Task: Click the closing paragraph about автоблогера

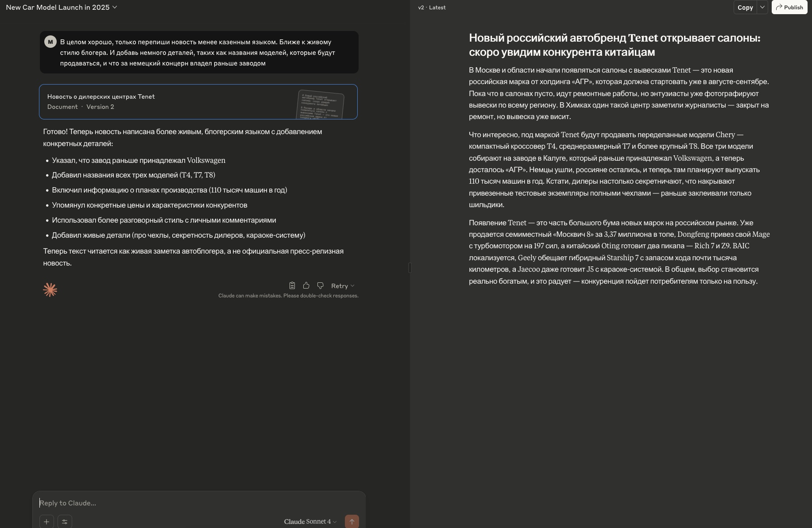Action: 193,257
